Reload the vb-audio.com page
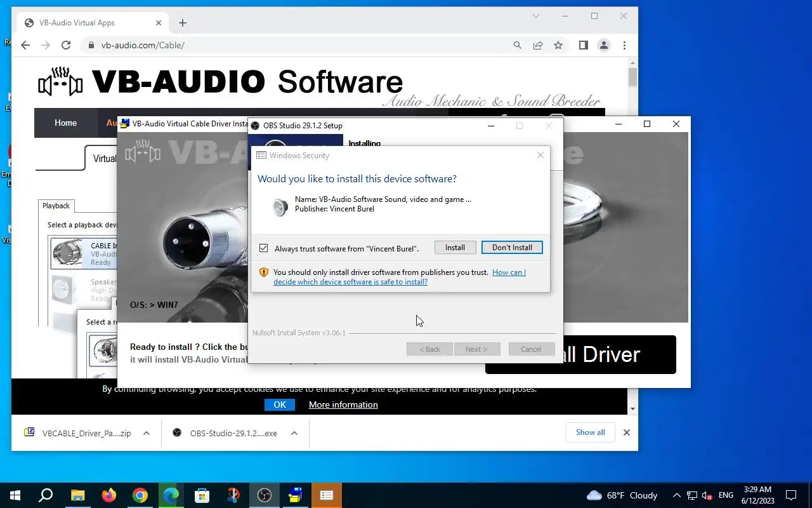 tap(66, 45)
